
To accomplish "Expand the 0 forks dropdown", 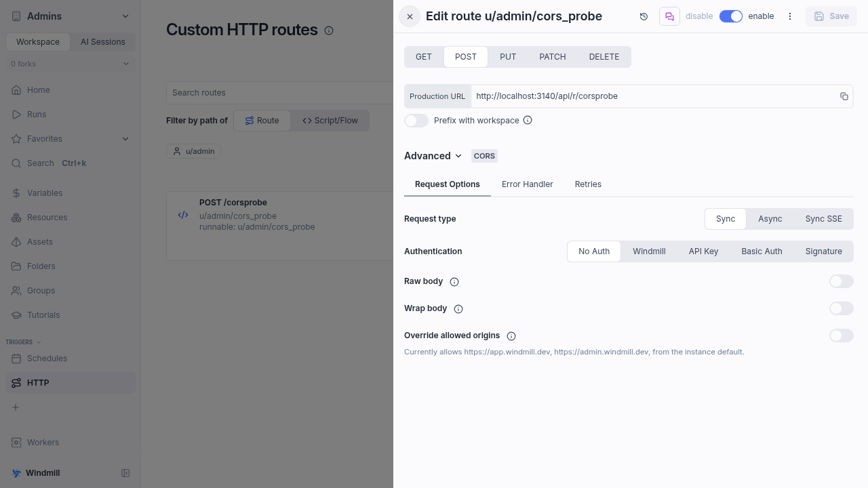I will [x=71, y=64].
